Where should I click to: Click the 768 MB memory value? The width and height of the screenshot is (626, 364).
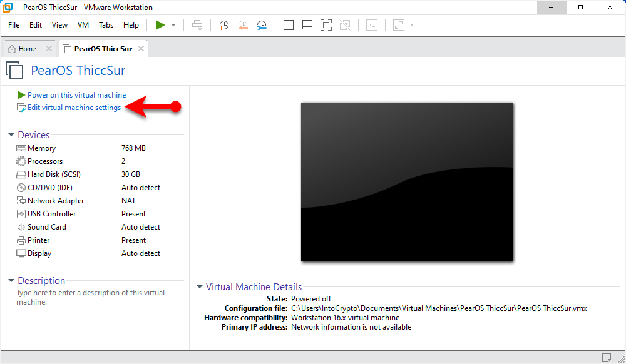(x=134, y=148)
